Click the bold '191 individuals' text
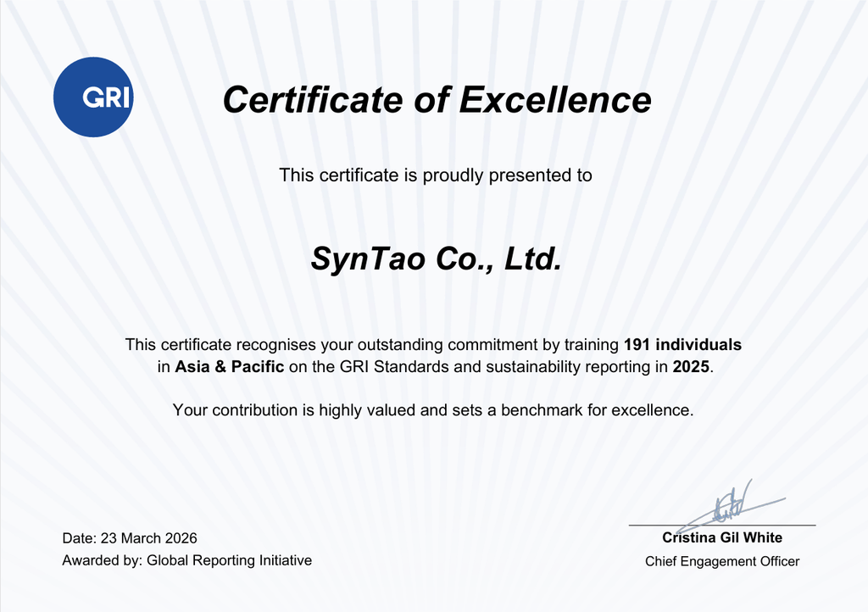This screenshot has height=612, width=868. pos(682,345)
